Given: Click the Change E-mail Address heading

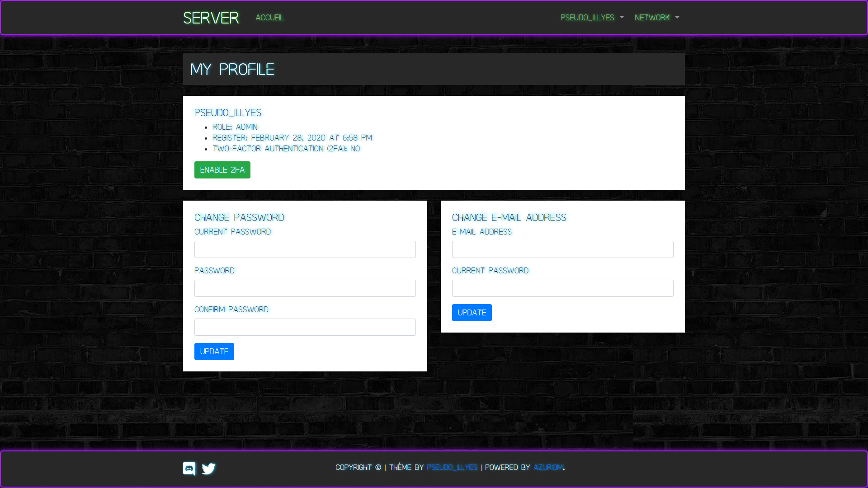Looking at the screenshot, I should 509,217.
